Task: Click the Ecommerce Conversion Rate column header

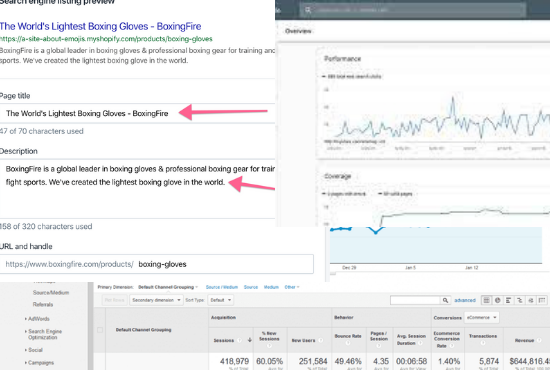Action: point(447,339)
